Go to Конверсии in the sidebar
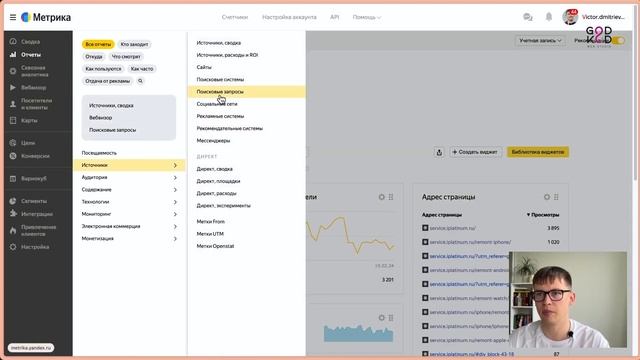 (35, 156)
